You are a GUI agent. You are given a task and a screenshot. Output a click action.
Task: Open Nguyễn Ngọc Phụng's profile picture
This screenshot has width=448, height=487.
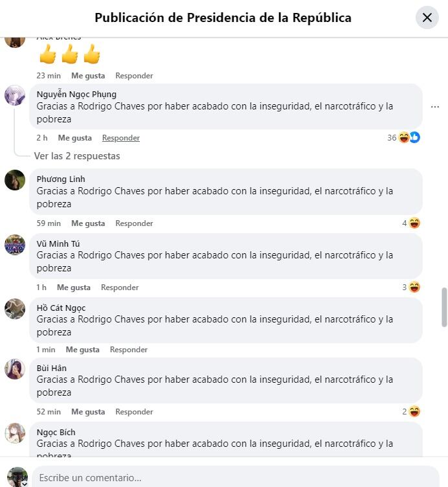pos(15,95)
